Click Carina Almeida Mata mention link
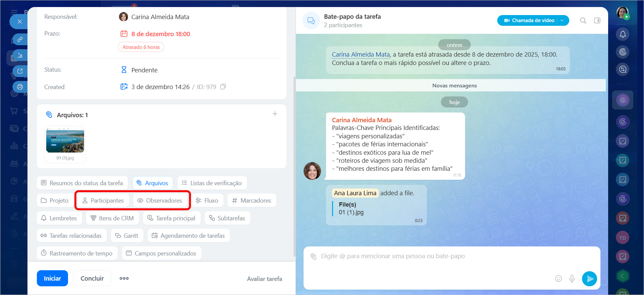Viewport: 644px width, 295px height. coord(361,55)
